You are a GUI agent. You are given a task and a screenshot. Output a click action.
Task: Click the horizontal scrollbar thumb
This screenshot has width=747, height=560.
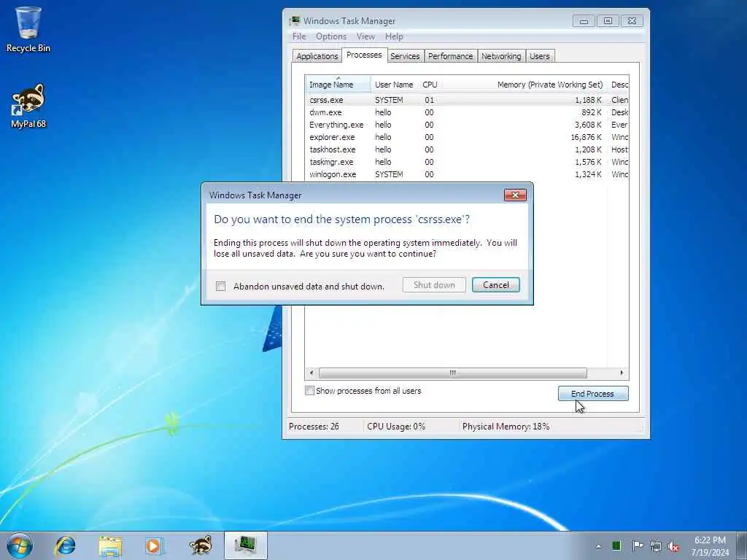(x=452, y=373)
